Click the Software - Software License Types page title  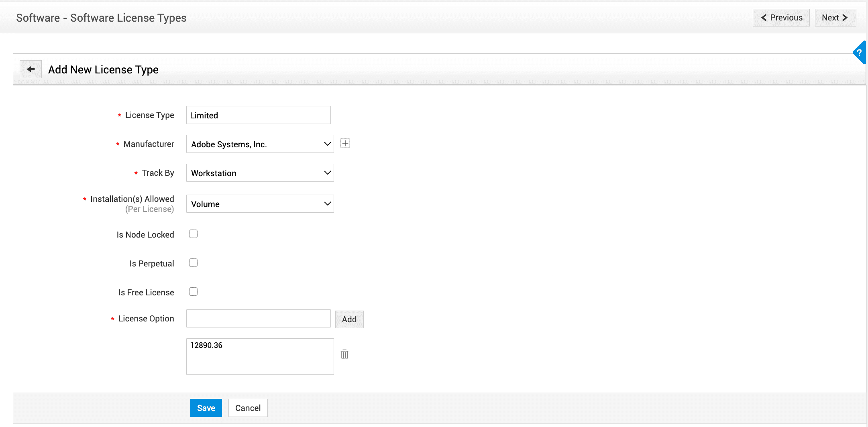click(x=101, y=18)
